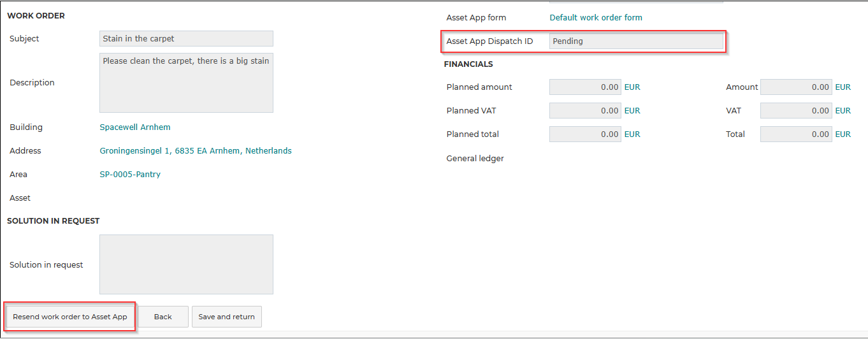Click the Asset App Dispatch ID field
This screenshot has height=339, width=868.
(636, 41)
